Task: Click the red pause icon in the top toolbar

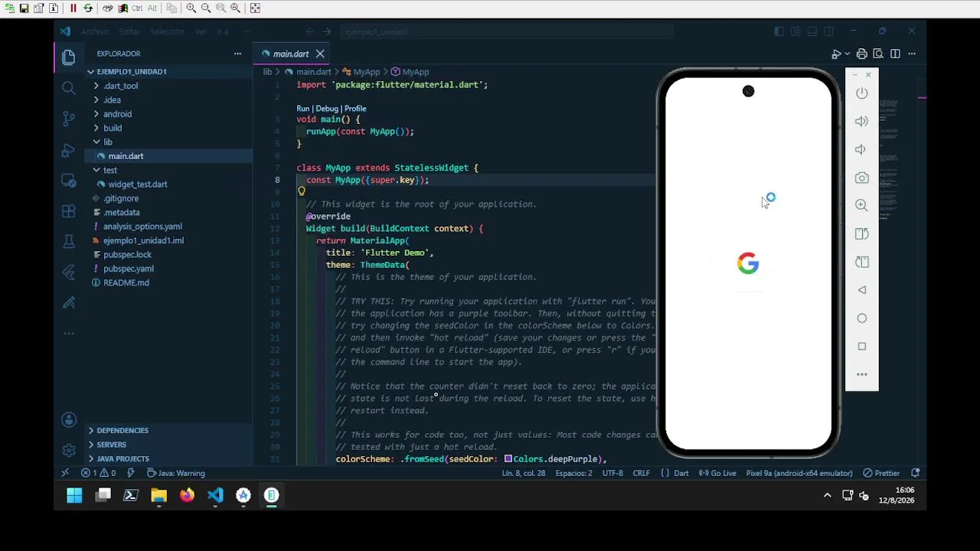Action: tap(73, 8)
